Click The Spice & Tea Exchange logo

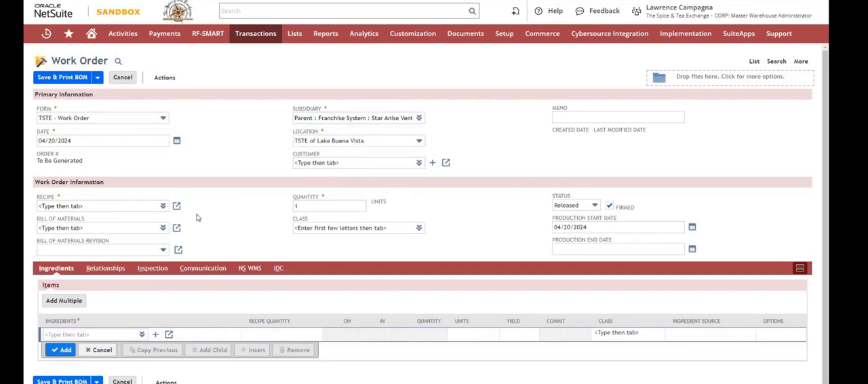[x=178, y=11]
